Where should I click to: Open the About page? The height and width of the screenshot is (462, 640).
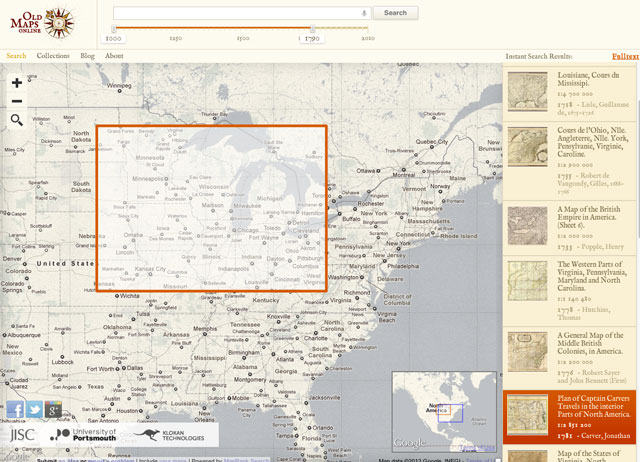(114, 56)
